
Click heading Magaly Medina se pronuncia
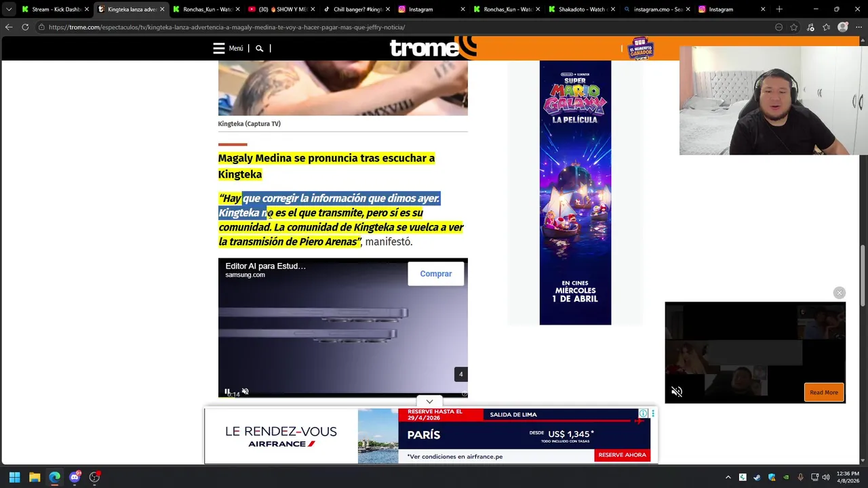[x=326, y=166]
